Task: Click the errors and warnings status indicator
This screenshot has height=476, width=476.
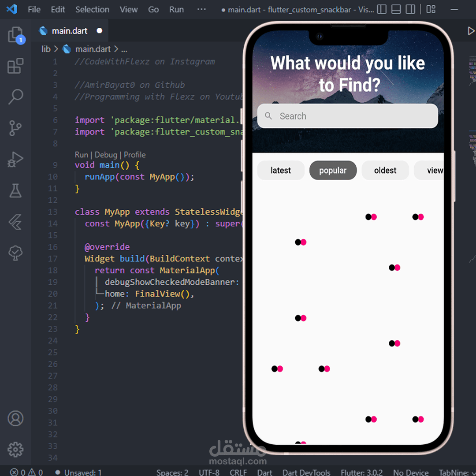Action: [24, 472]
